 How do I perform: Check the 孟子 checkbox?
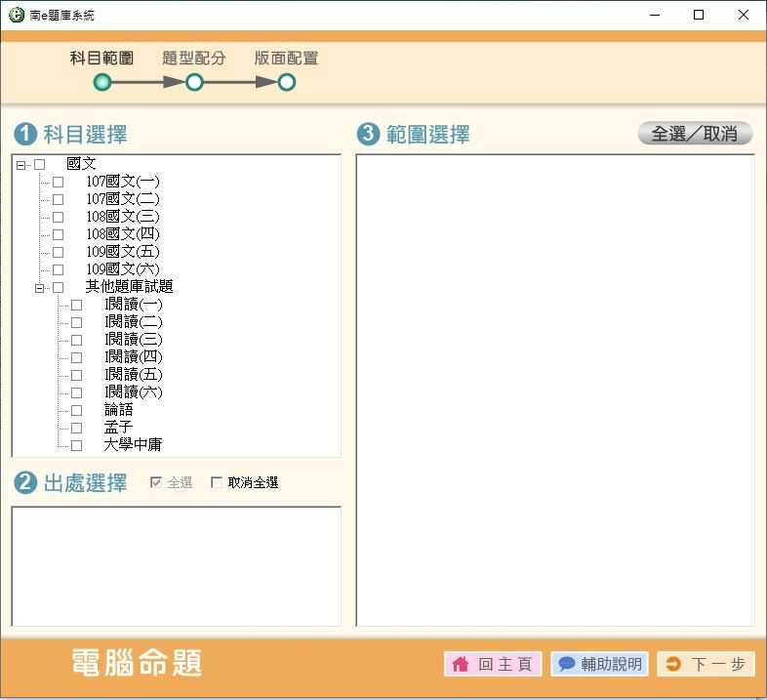77,428
